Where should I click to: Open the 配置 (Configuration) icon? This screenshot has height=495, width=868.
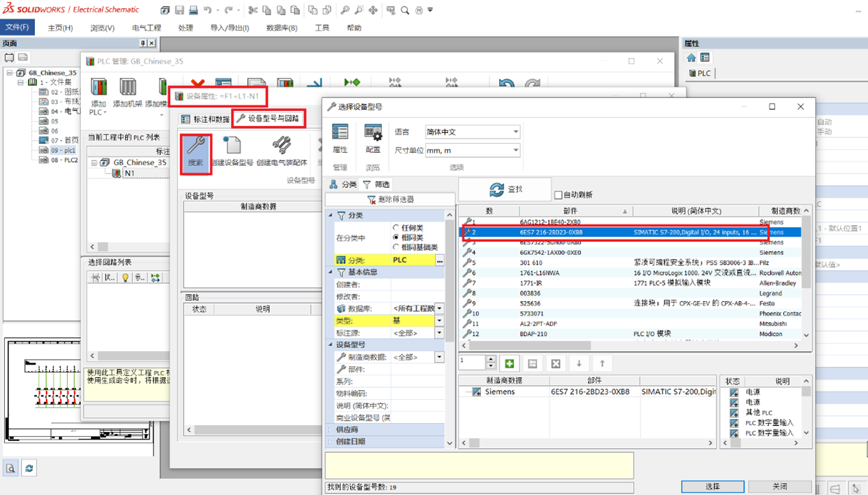[x=373, y=138]
